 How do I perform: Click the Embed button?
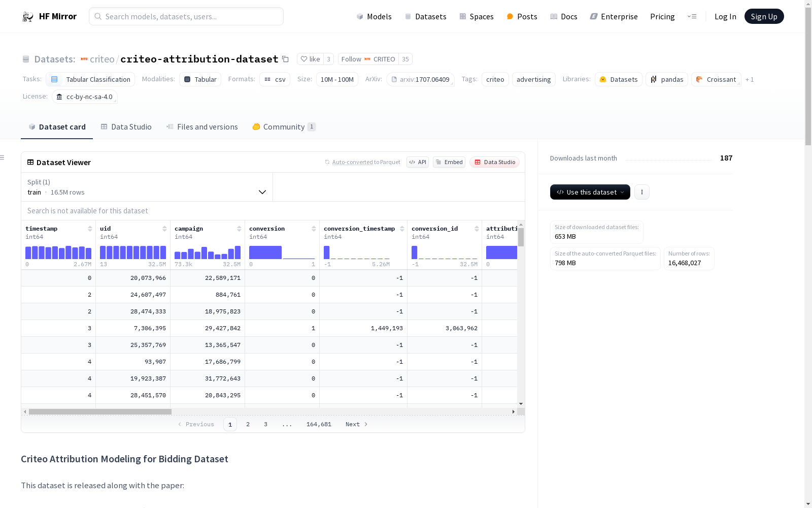pos(449,162)
